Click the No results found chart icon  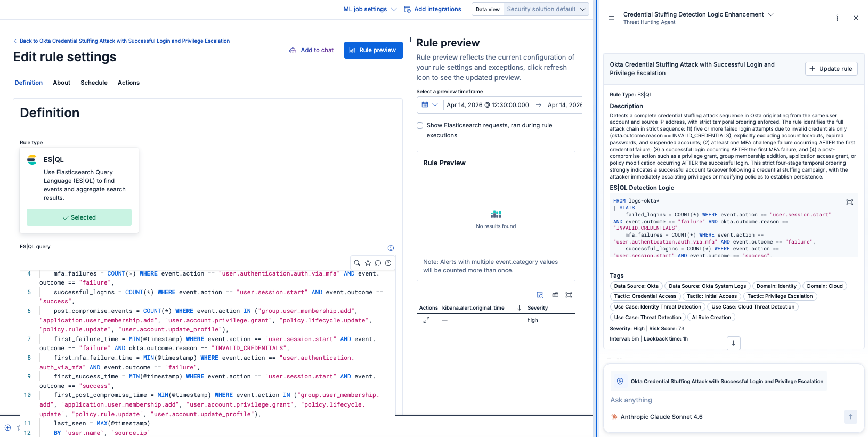(x=496, y=214)
